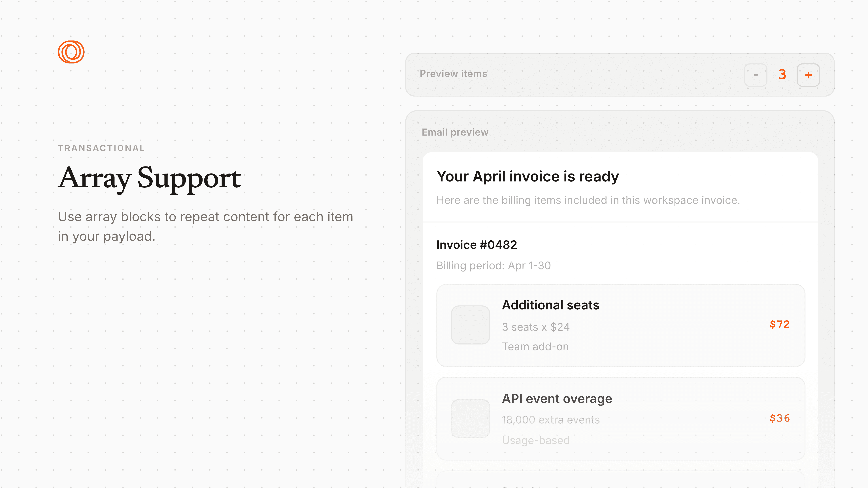Click the Invoice #0482 heading

[x=476, y=245]
